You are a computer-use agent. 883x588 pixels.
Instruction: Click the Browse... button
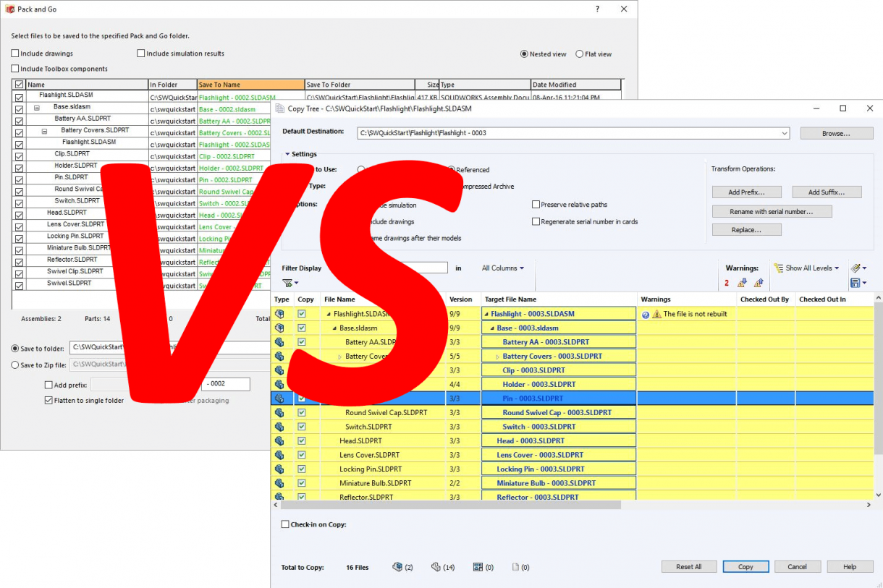pos(837,133)
